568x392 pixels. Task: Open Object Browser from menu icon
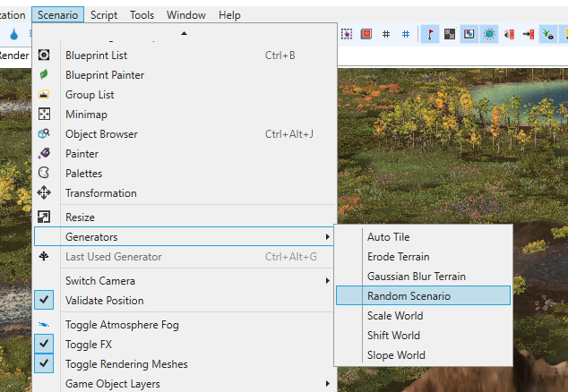tap(44, 133)
